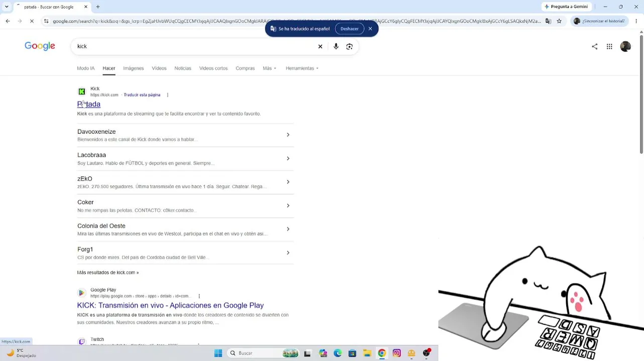Image resolution: width=644 pixels, height=361 pixels.
Task: Open Windows Start menu
Action: tap(218, 353)
